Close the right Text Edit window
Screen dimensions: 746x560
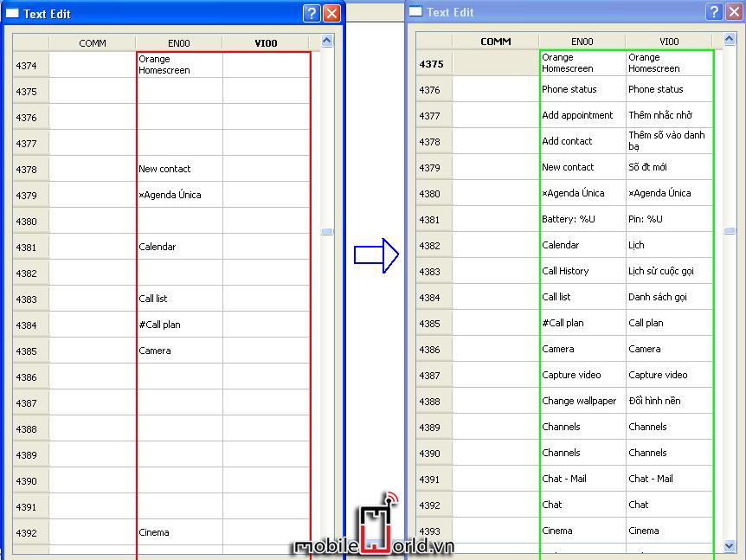[734, 11]
